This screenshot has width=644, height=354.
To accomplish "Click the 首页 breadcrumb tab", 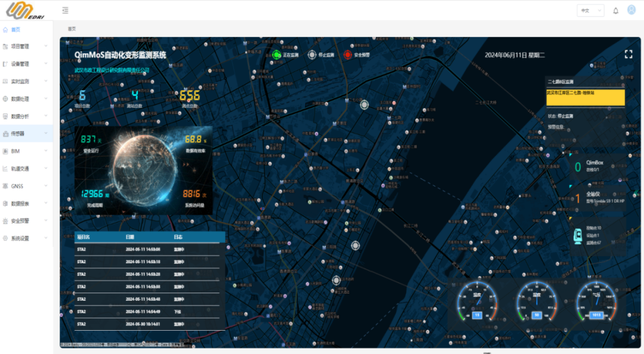I will pos(72,29).
